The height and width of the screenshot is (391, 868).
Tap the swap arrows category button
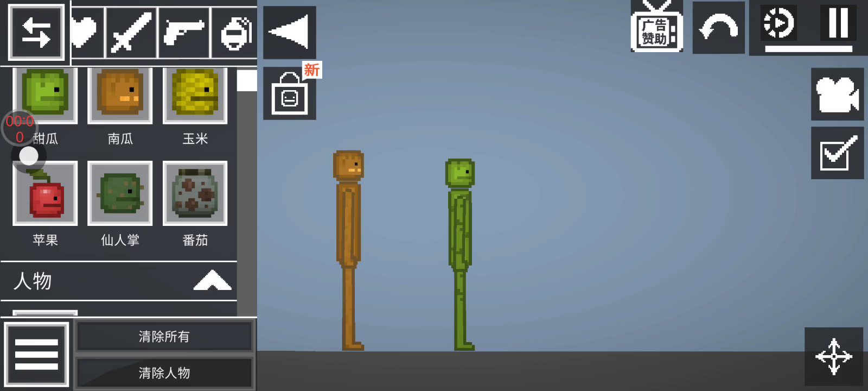point(36,32)
